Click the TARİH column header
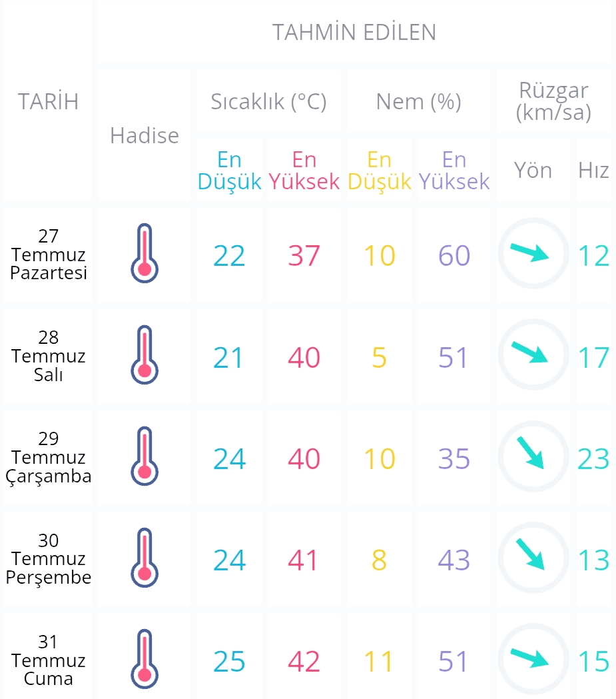The image size is (616, 699). click(x=48, y=101)
